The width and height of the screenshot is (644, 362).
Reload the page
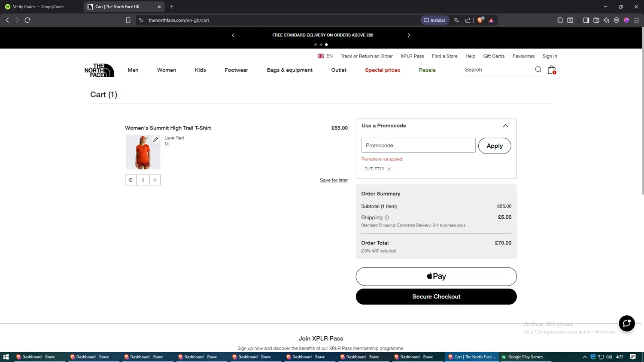[x=27, y=20]
